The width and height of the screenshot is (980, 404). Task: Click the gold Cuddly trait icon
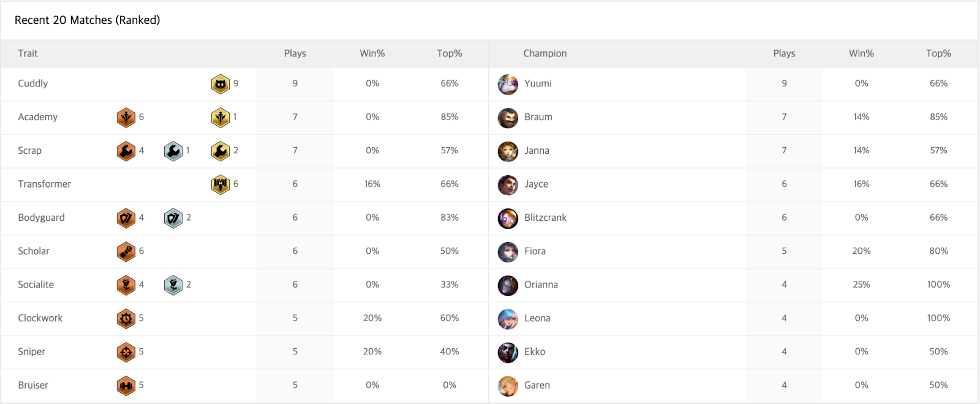click(x=221, y=84)
